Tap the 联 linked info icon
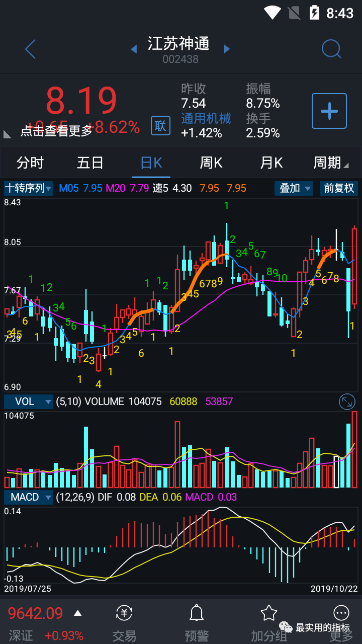 point(160,125)
